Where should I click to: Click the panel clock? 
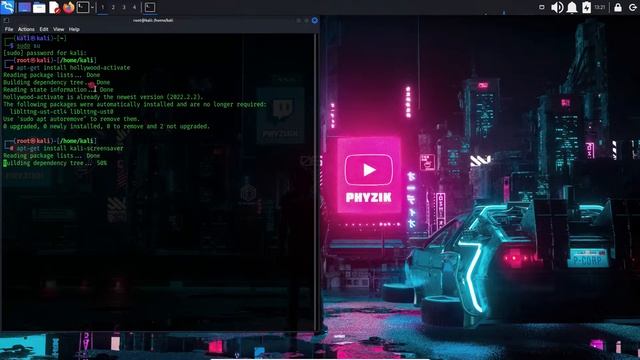pos(600,7)
